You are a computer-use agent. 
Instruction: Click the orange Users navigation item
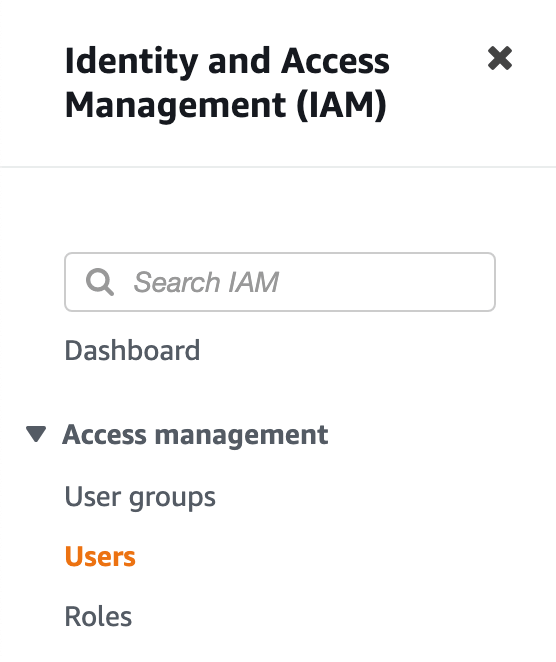pyautogui.click(x=100, y=556)
